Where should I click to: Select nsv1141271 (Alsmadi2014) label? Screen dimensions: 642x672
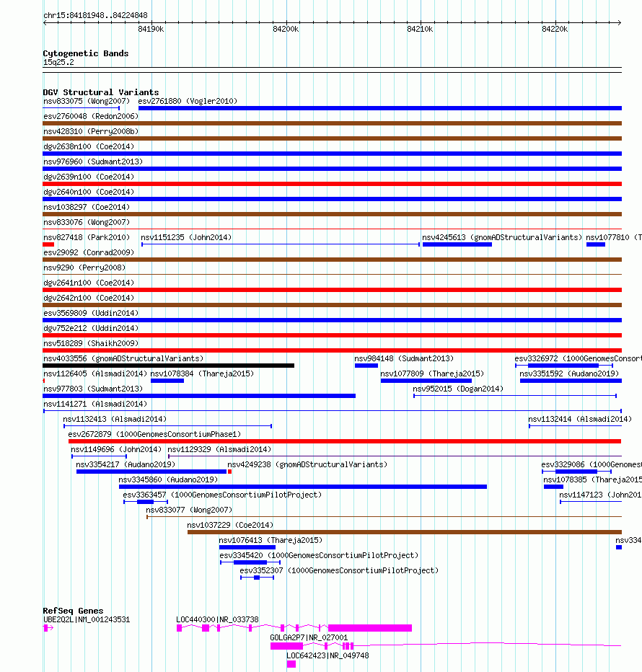click(x=95, y=404)
